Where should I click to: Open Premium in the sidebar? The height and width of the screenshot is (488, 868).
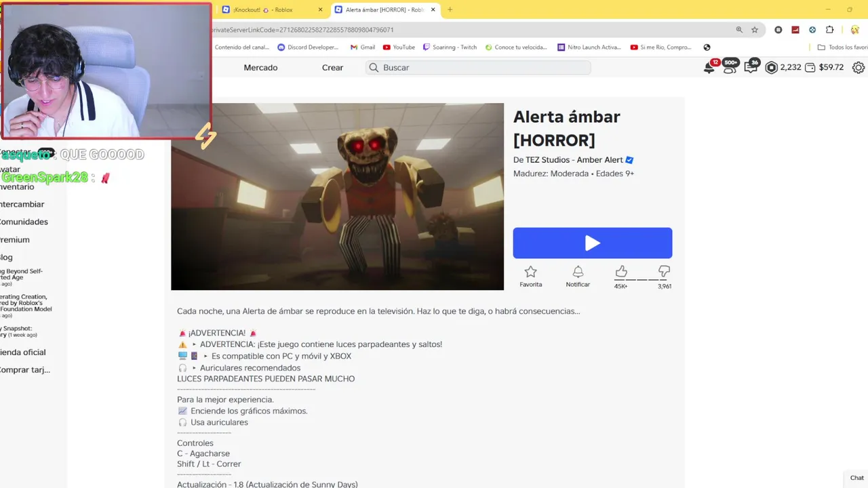tap(15, 239)
